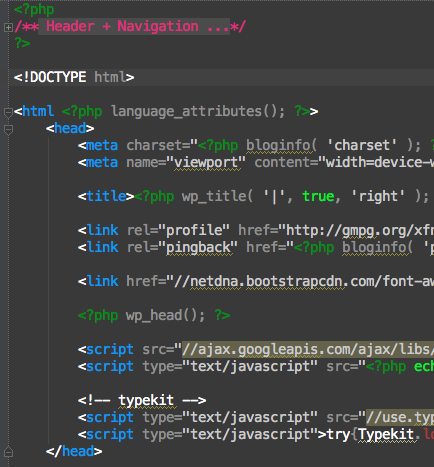This screenshot has height=467, width=434.
Task: Click the '<title>' tag name
Action: click(x=106, y=196)
